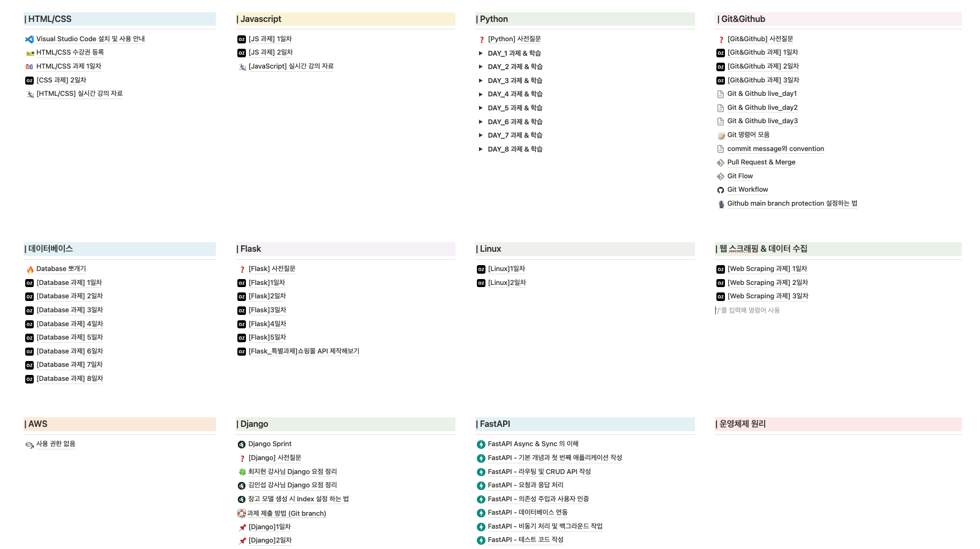Expand the DAY_1 과제 & 학습 toggle
Viewport: 980px width, 549px height.
(481, 53)
